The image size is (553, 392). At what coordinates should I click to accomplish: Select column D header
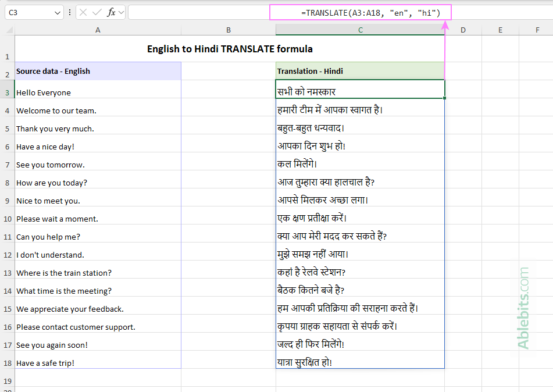[463, 30]
